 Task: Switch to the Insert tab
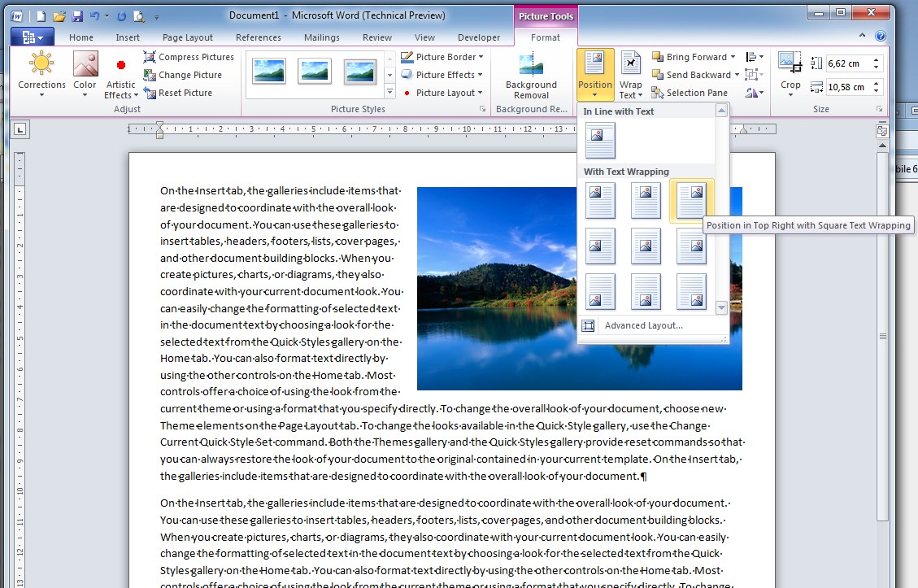tap(128, 37)
